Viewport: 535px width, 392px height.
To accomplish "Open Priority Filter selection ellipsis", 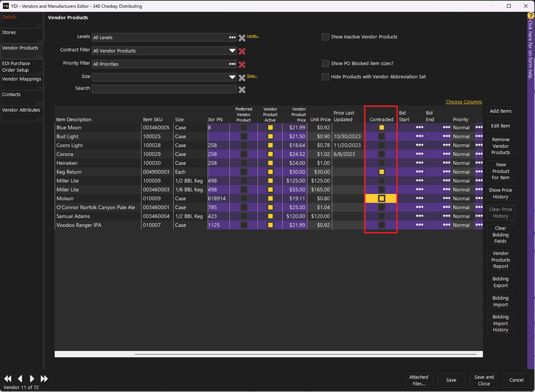I will click(232, 64).
